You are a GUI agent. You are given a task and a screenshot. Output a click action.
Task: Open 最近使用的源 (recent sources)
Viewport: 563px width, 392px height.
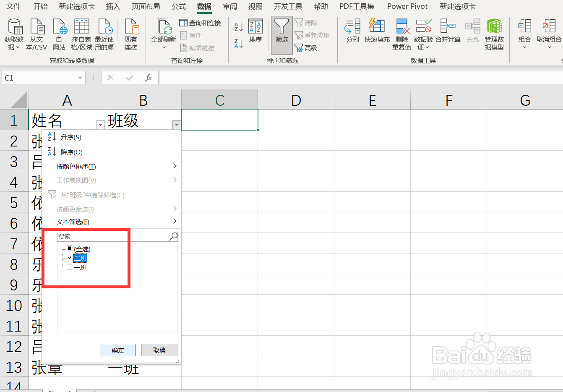pos(104,34)
